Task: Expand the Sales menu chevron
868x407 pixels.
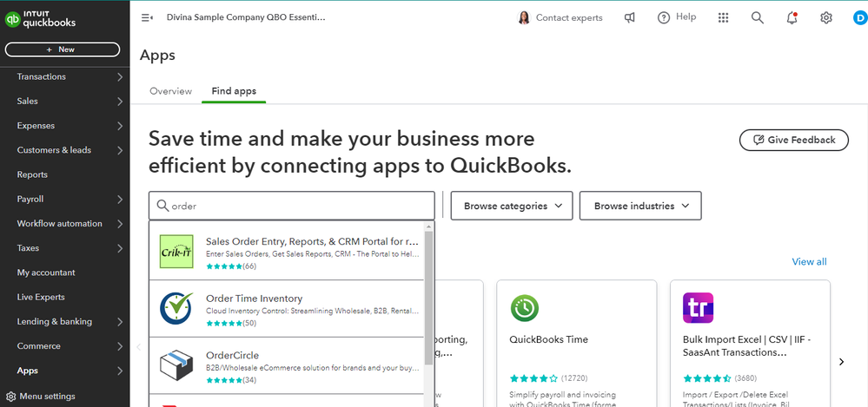Action: coord(120,102)
